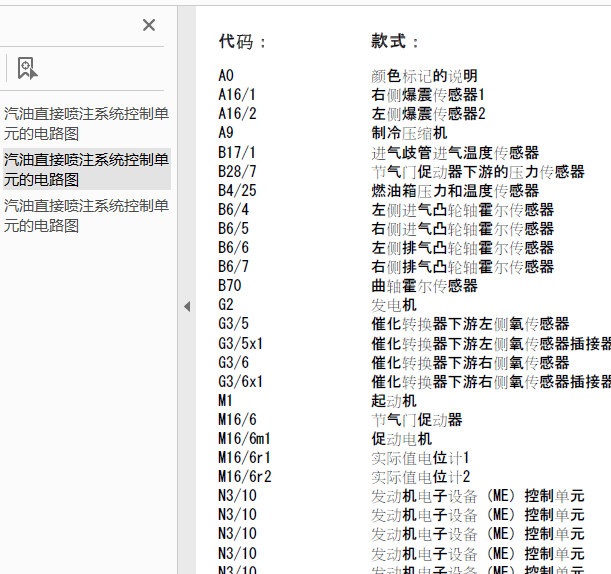Click the text 催化转换器下游左侧氧传感器 in G3/5 row
The height and width of the screenshot is (574, 611).
470,324
